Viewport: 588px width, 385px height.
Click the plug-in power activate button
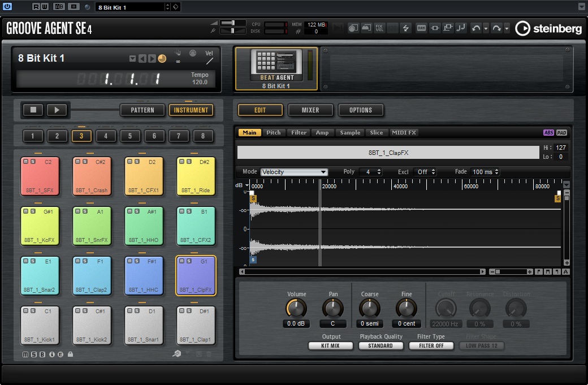[7, 6]
